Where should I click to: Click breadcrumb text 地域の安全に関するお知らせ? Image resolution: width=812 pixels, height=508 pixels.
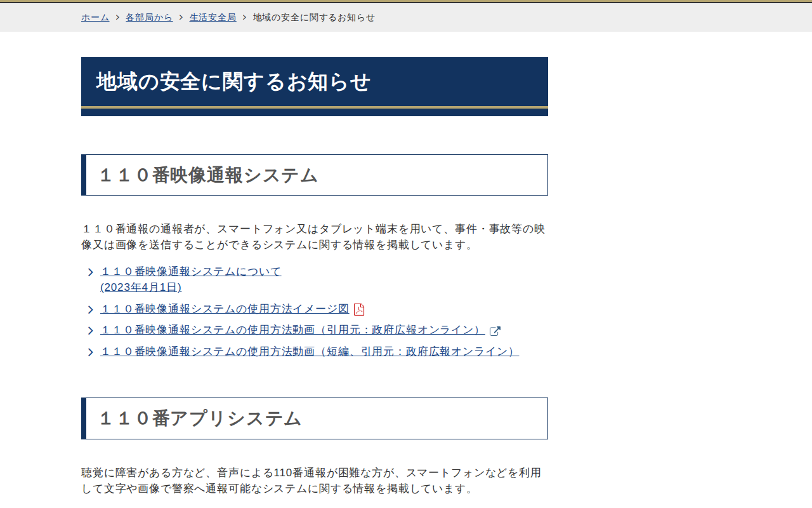[x=314, y=17]
